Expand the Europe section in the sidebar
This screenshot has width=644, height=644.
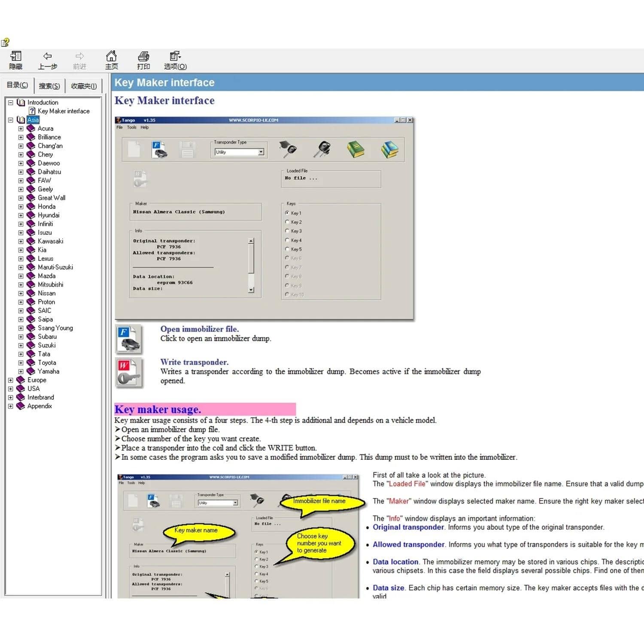click(x=10, y=380)
